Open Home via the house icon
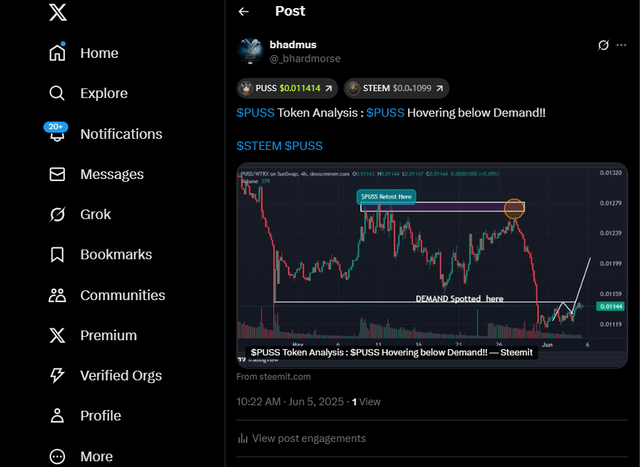Viewport: 640px width, 467px height. (x=57, y=52)
